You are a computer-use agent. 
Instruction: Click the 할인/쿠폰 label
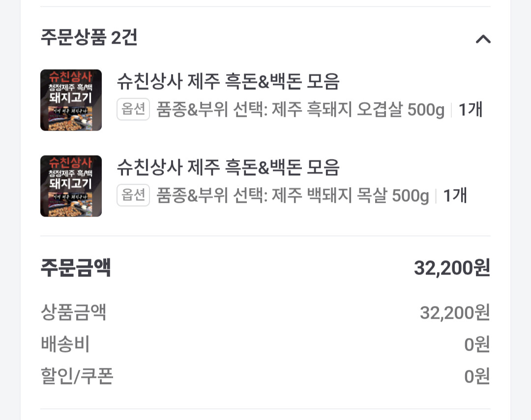[x=77, y=376]
